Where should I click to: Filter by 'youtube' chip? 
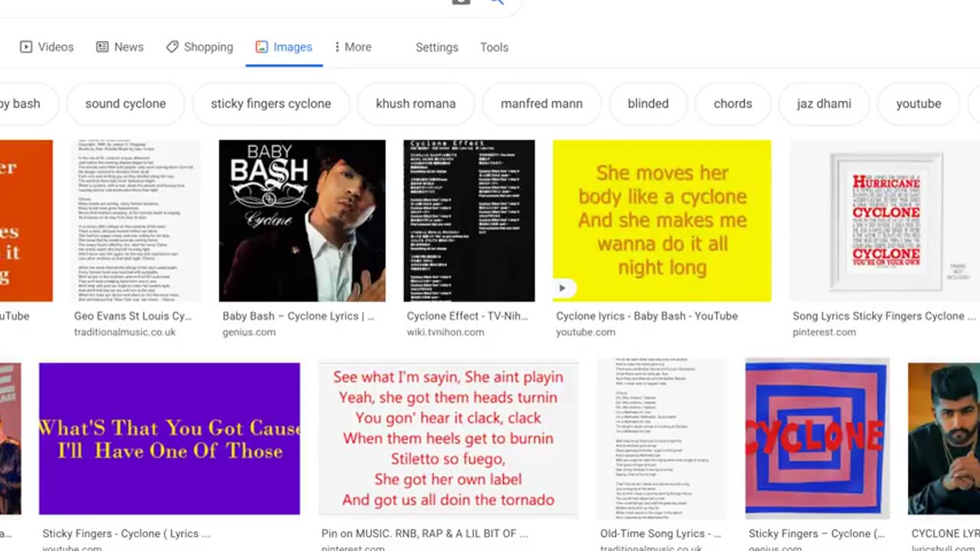click(x=919, y=103)
